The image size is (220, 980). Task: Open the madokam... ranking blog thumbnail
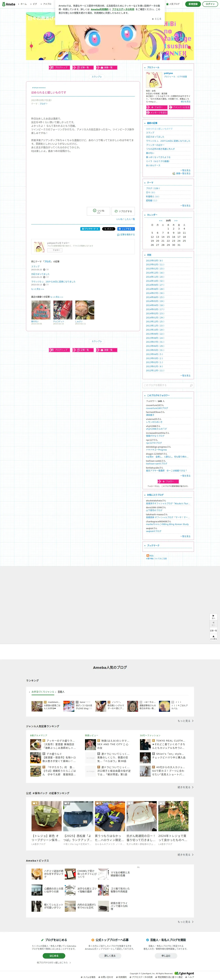37,706
